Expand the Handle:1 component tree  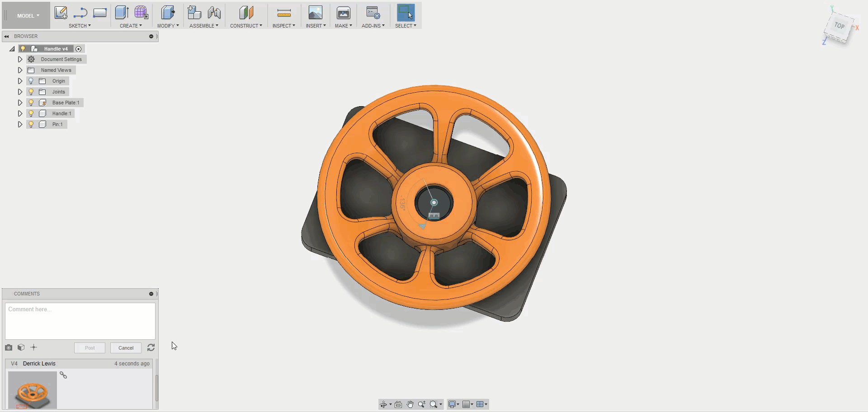(x=20, y=113)
